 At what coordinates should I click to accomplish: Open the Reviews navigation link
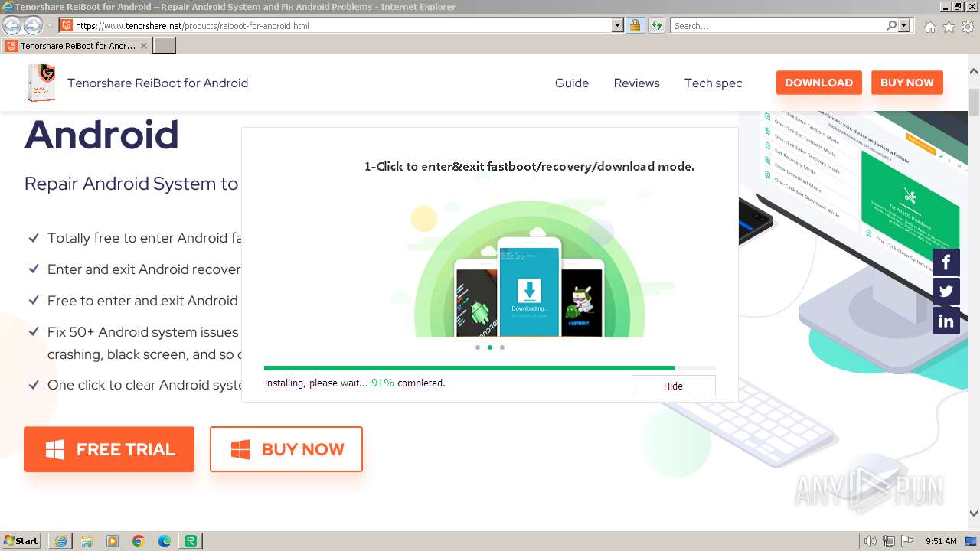coord(636,83)
